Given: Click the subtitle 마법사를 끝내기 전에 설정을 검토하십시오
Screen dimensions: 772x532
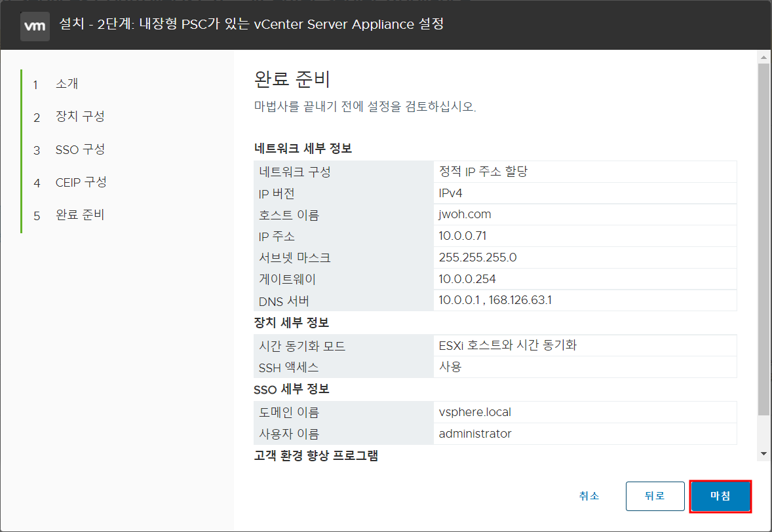Looking at the screenshot, I should pos(365,106).
